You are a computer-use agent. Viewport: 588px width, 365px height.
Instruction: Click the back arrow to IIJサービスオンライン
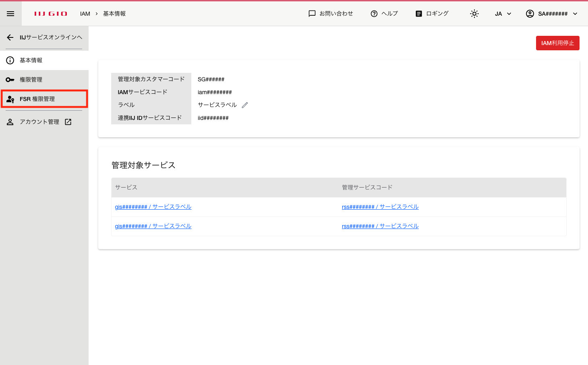click(10, 37)
